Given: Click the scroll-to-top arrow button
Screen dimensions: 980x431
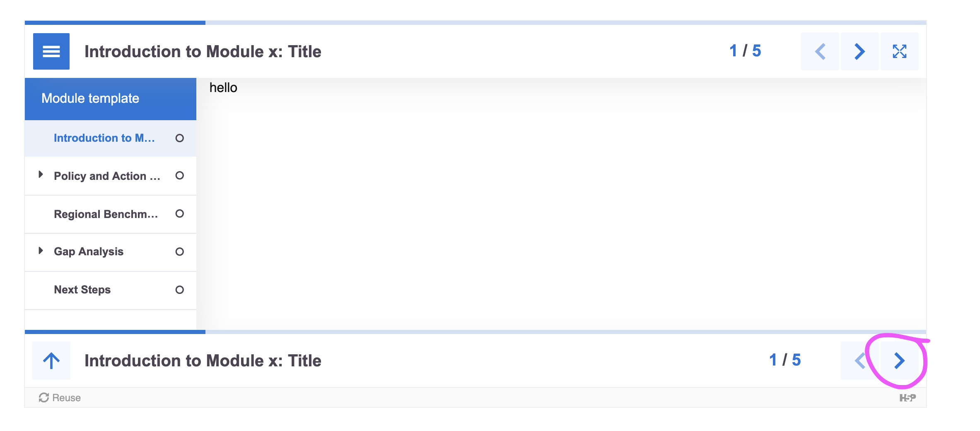Looking at the screenshot, I should (x=51, y=361).
